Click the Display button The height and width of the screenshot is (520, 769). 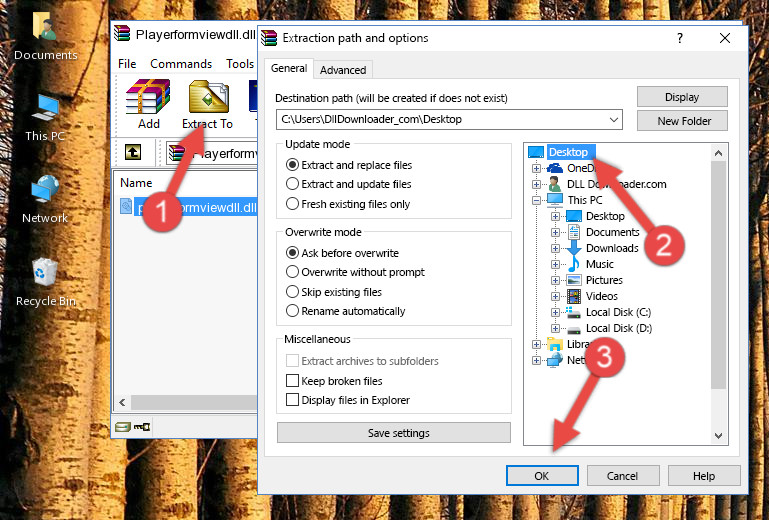(682, 97)
